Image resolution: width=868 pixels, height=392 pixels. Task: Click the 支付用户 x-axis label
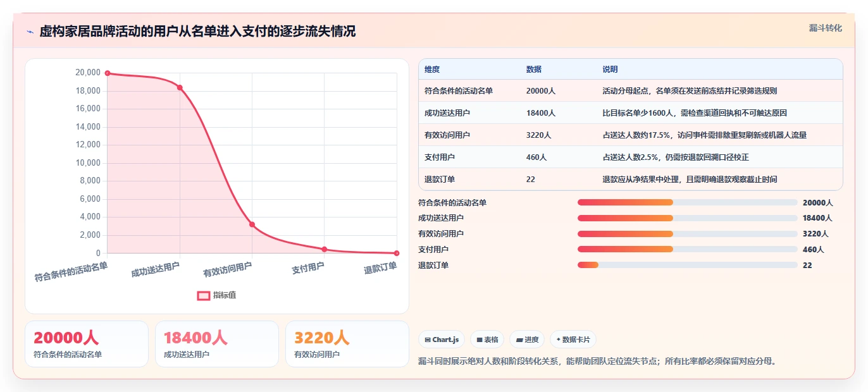pos(308,268)
